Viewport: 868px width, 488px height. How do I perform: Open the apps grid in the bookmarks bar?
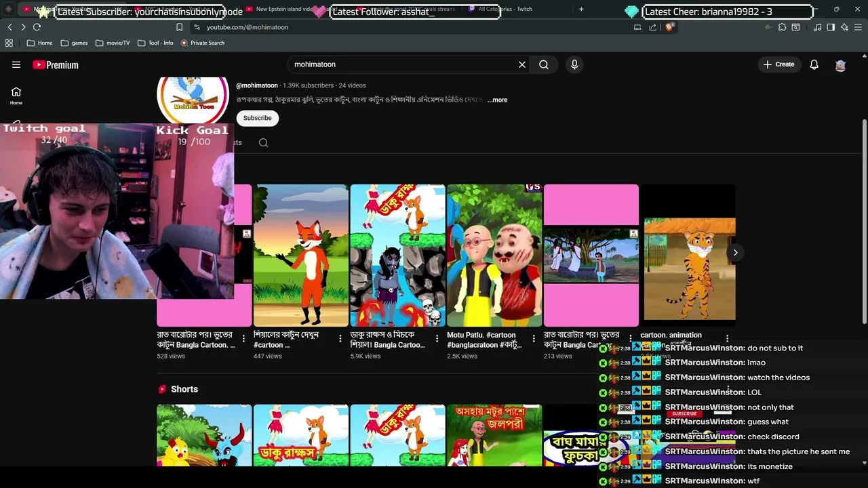9,43
